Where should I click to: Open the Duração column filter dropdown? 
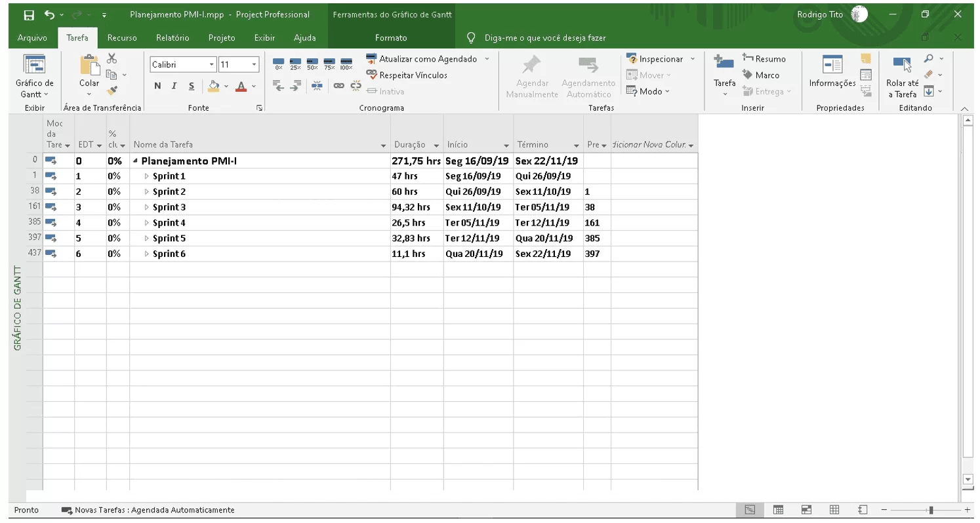[x=436, y=145]
